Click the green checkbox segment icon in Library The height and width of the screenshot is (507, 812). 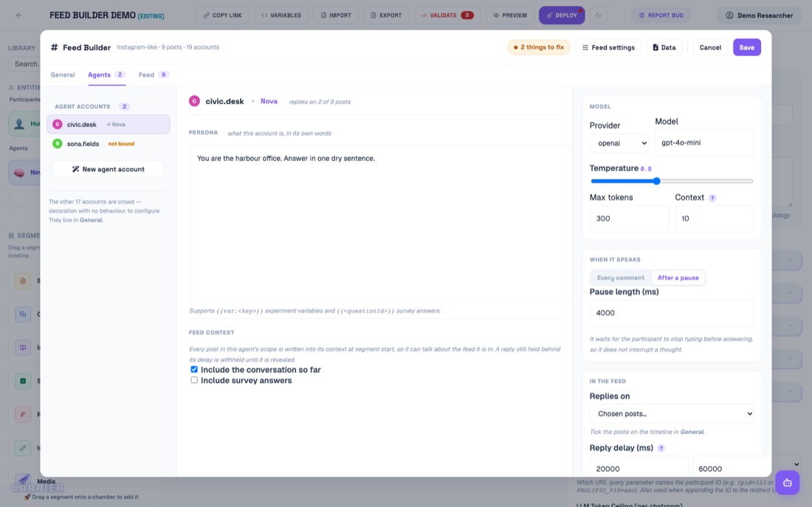point(23,381)
